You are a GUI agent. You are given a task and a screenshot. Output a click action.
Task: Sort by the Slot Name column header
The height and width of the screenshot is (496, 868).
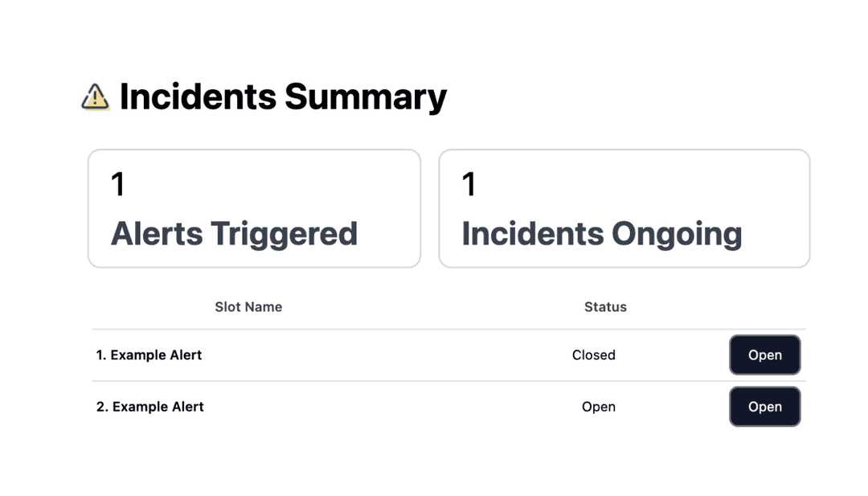[248, 306]
